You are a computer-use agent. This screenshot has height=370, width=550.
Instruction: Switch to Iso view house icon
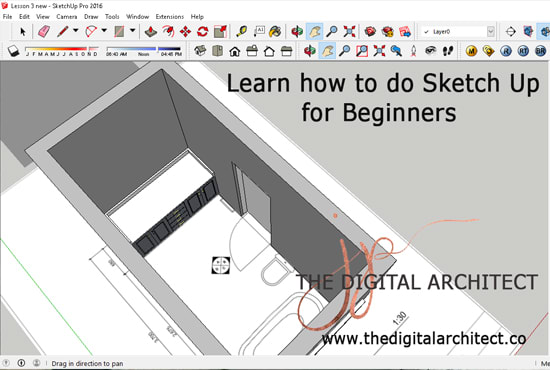pyautogui.click(x=200, y=51)
